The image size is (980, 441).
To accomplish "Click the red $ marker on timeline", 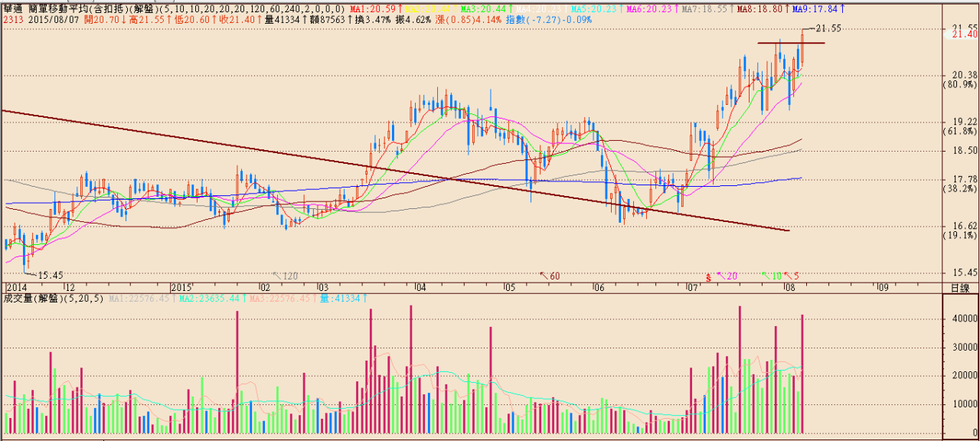I will pos(709,276).
